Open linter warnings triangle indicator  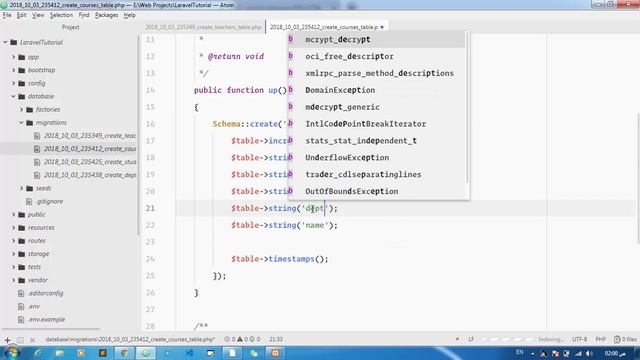tap(242, 340)
